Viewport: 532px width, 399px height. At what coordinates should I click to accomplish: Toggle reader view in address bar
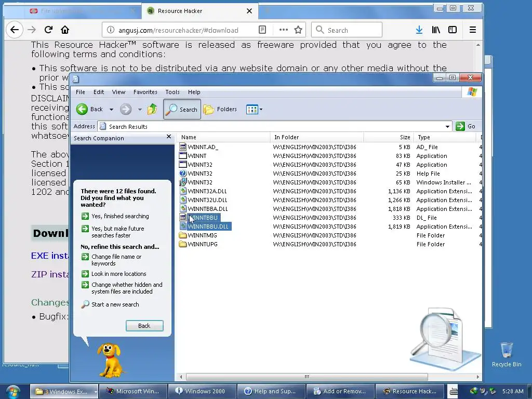tap(262, 30)
